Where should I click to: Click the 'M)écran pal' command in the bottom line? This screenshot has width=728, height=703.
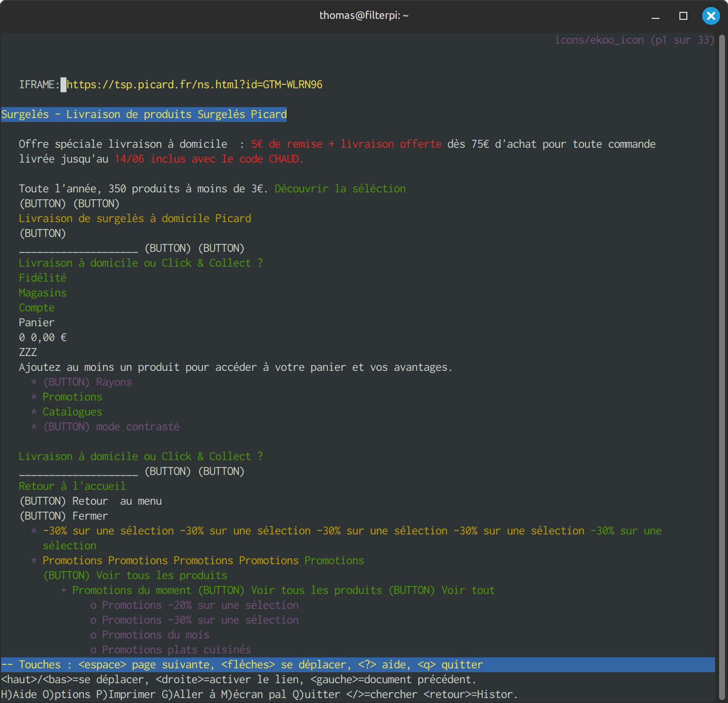click(254, 695)
